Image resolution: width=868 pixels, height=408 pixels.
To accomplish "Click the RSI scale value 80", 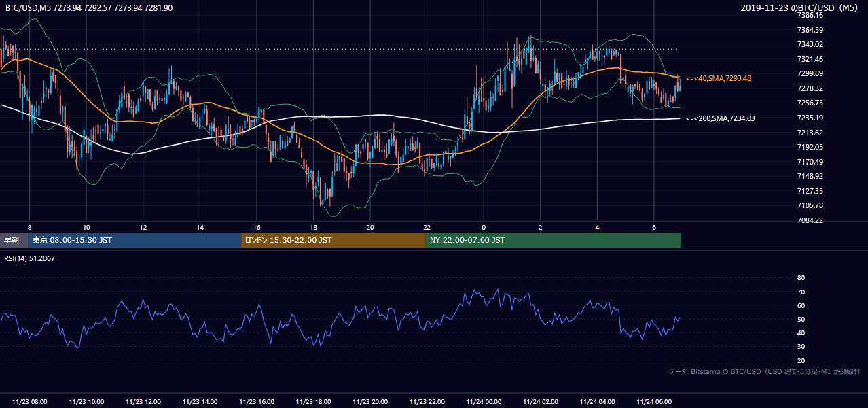I will pos(801,278).
